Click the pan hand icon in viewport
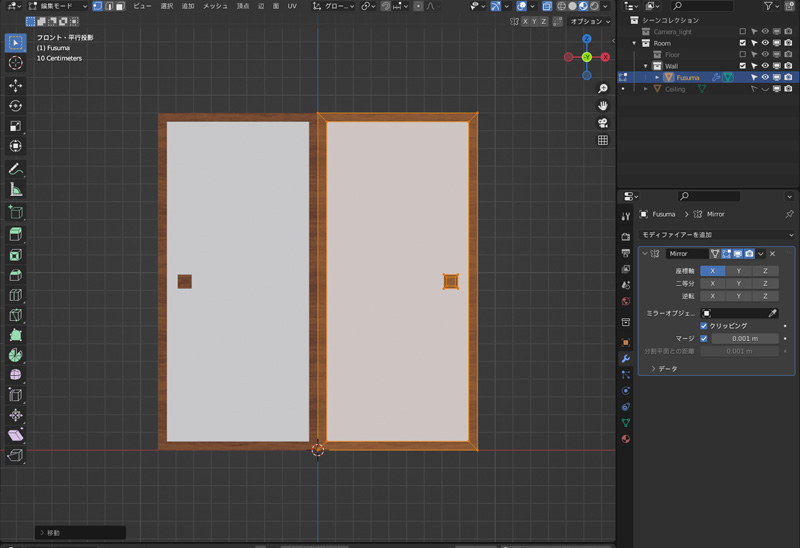This screenshot has width=800, height=548. click(x=603, y=106)
